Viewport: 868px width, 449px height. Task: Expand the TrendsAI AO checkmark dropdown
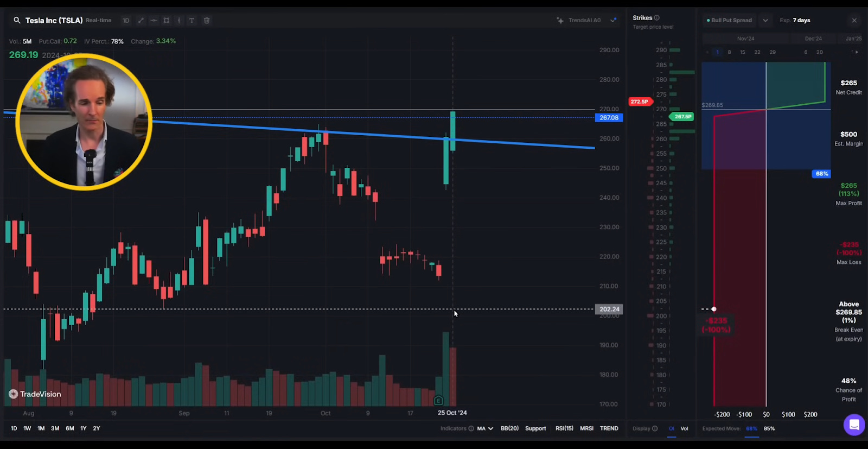tap(614, 21)
